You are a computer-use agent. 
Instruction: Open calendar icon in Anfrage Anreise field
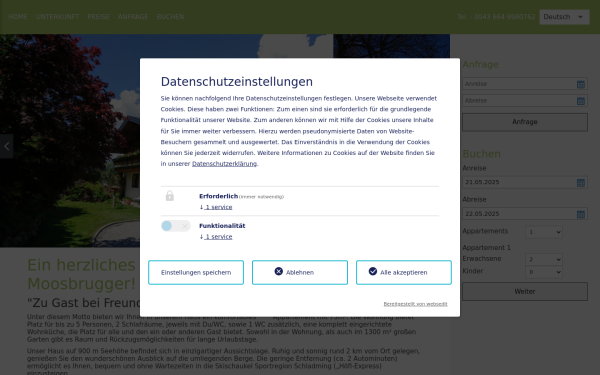coord(580,84)
